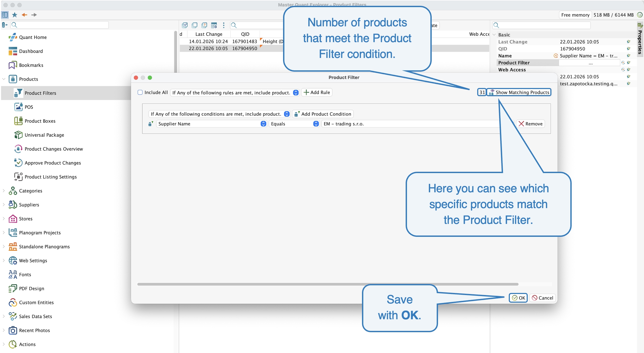The image size is (644, 353).
Task: Click the table search field
Action: [257, 25]
